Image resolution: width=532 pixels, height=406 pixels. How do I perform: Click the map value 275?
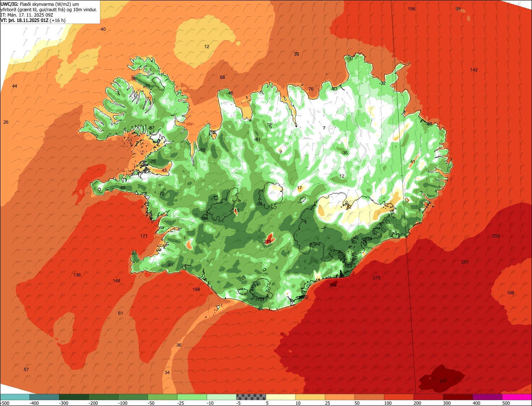pyautogui.click(x=377, y=278)
